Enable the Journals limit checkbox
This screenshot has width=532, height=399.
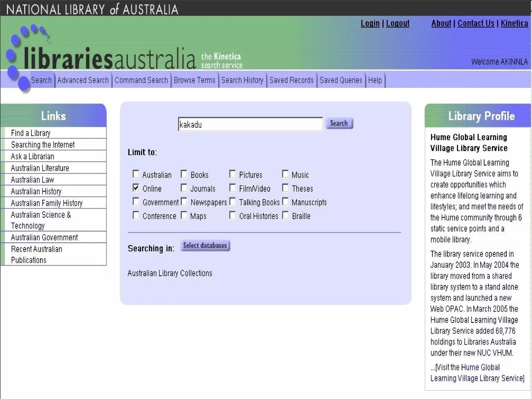point(184,188)
